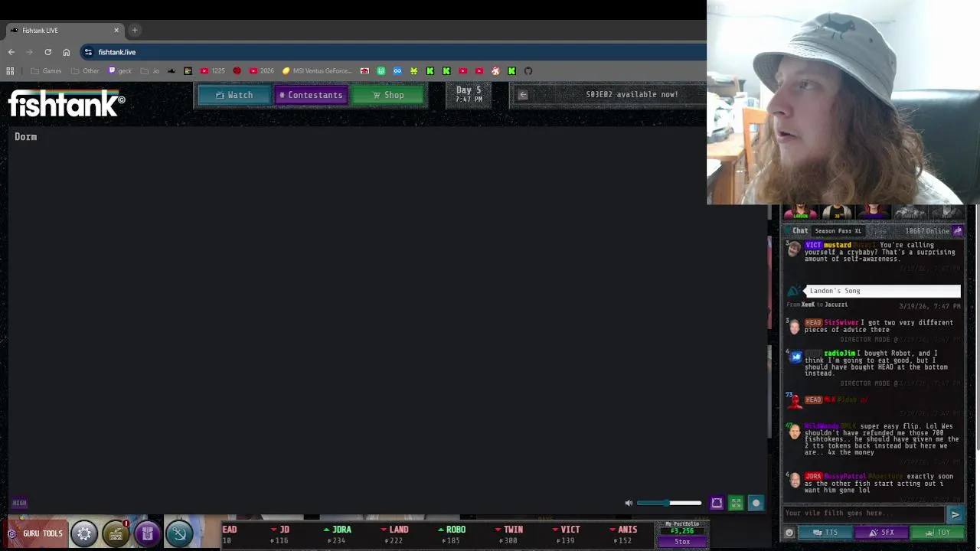Open the Watch tab

click(x=234, y=95)
